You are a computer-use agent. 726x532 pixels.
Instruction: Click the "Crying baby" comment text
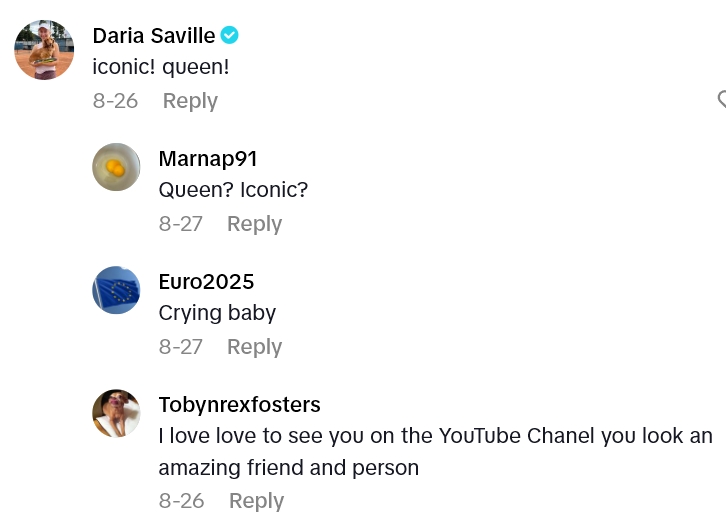click(217, 313)
